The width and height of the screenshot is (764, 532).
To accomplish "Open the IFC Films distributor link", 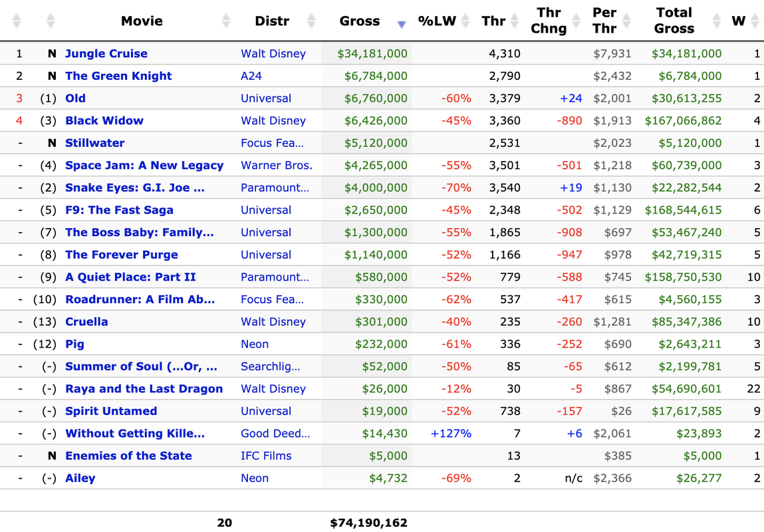I will click(266, 456).
